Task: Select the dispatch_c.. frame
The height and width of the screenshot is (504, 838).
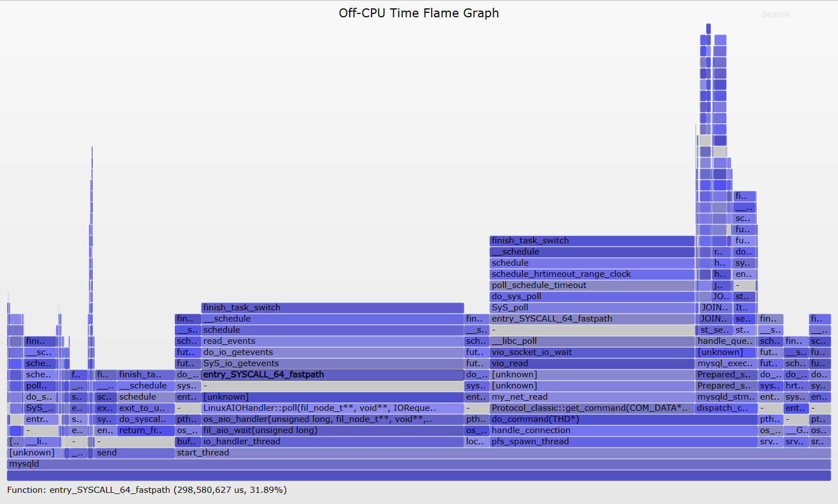Action: point(726,408)
